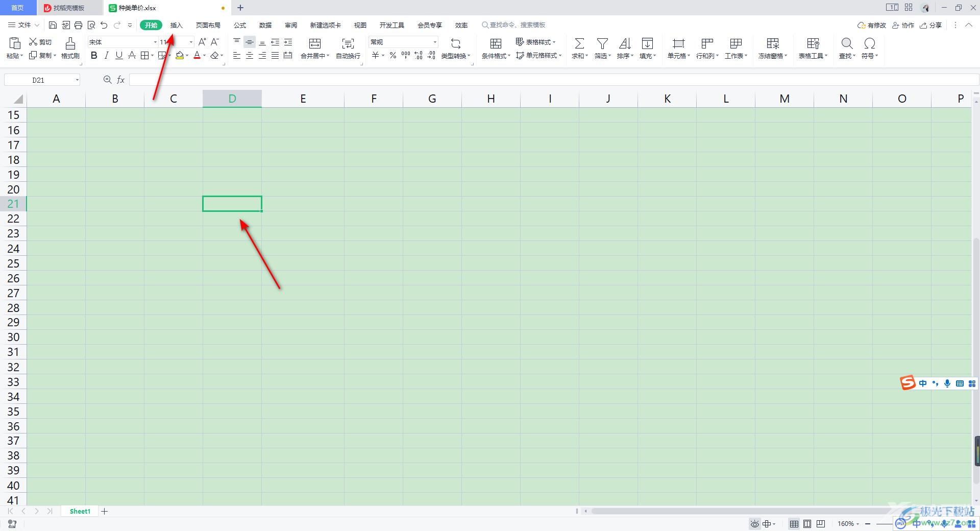Click the fill color bucket swatch

click(180, 55)
